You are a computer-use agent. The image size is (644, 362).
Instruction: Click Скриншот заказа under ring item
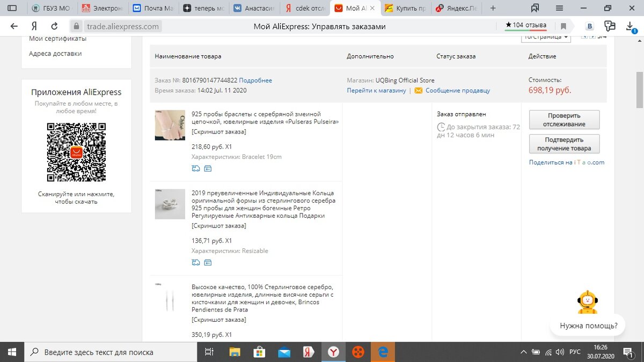pos(219,226)
